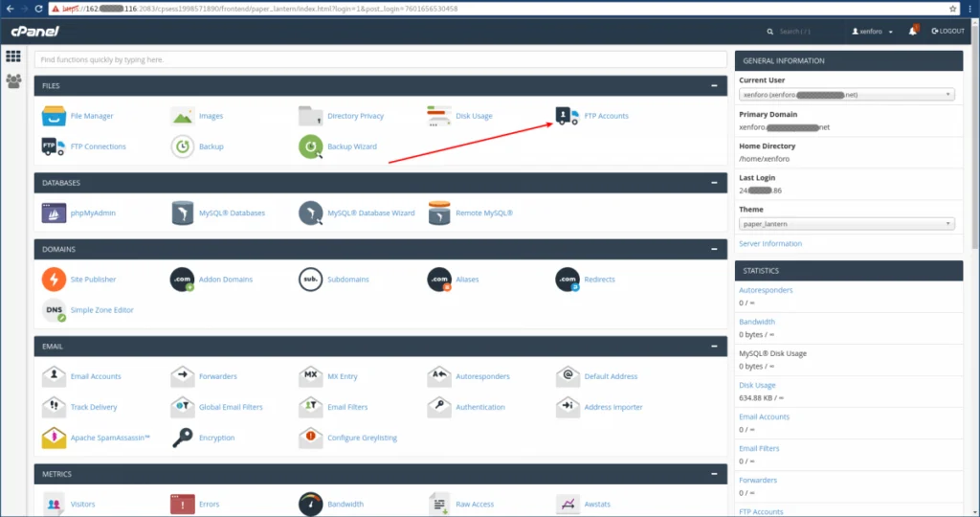Open the FTP Connections icon
The width and height of the screenshot is (980, 517).
pyautogui.click(x=54, y=146)
